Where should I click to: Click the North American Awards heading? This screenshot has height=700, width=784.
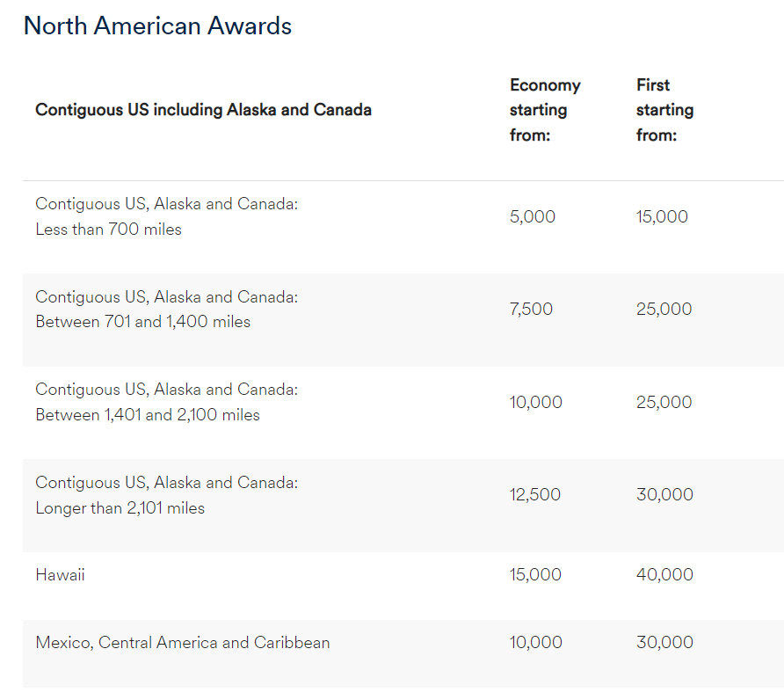coord(157,26)
